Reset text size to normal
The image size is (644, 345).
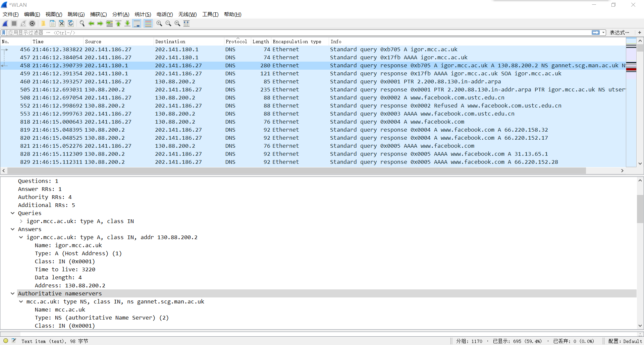[x=177, y=23]
